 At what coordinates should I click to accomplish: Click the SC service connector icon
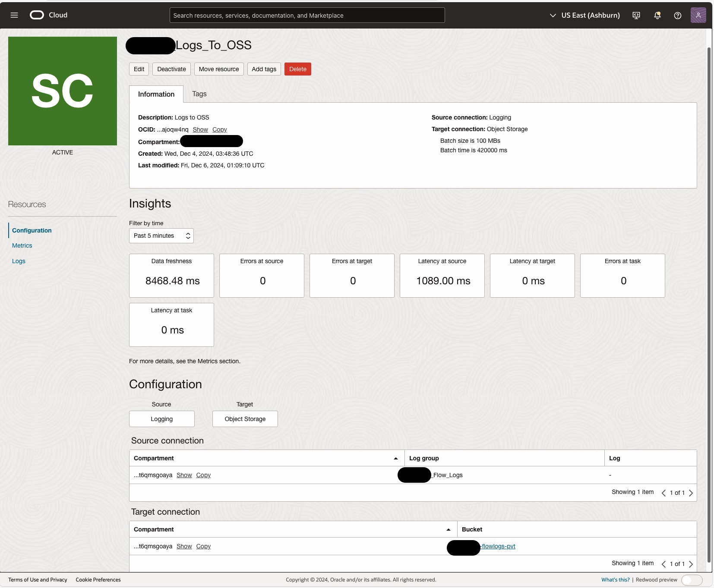click(63, 91)
